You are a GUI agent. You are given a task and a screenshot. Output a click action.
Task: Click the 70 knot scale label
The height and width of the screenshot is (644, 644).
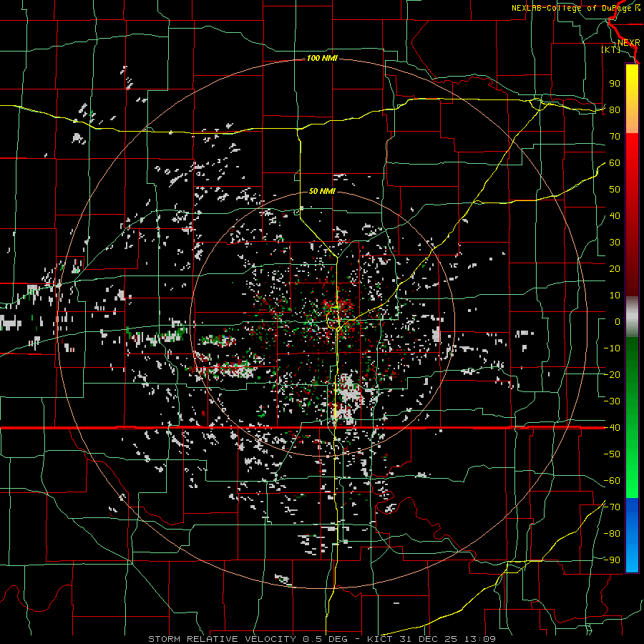click(x=615, y=137)
